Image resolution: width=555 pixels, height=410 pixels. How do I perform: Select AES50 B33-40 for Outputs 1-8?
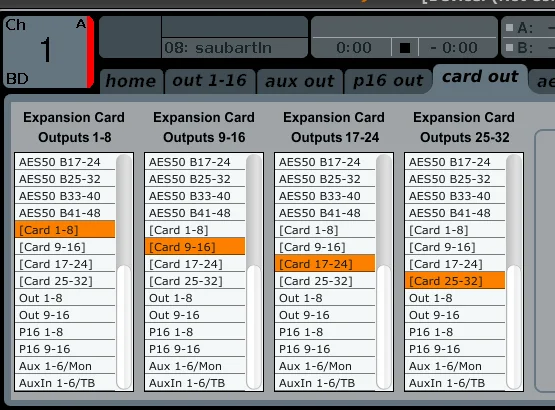[x=65, y=196]
